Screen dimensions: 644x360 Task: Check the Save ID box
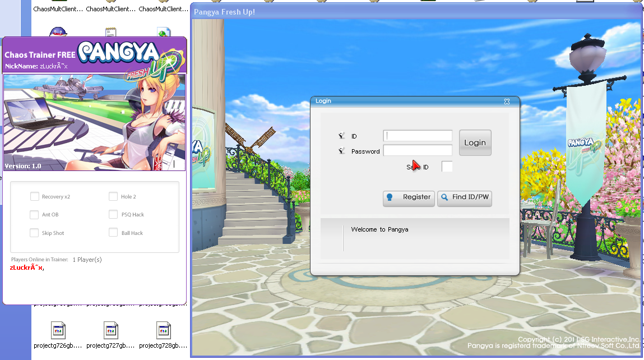447,167
